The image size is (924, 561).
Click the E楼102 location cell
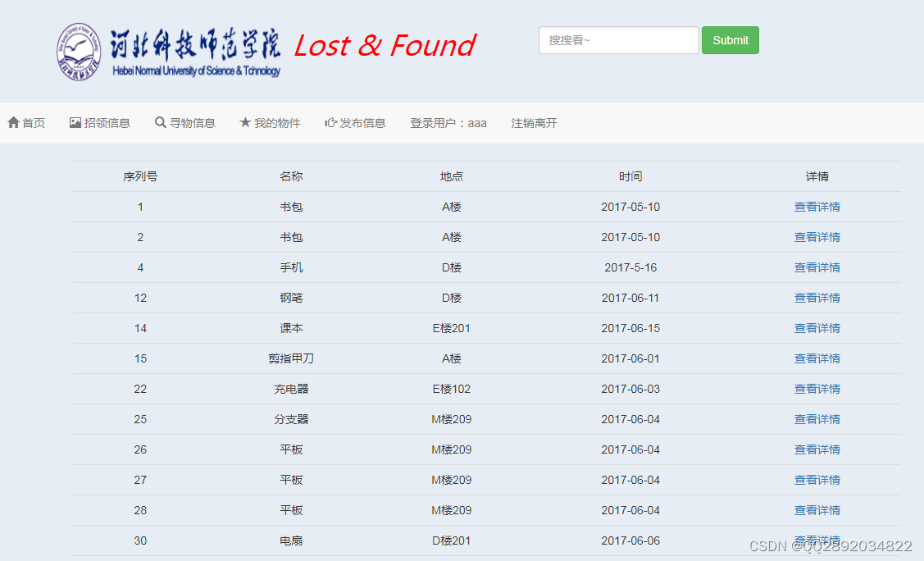click(452, 389)
